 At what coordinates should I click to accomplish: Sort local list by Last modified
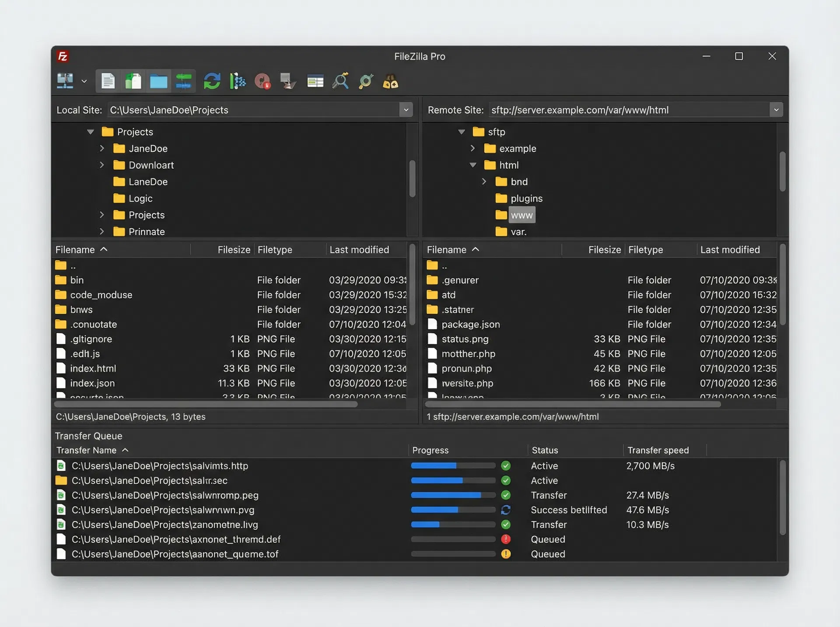point(359,250)
